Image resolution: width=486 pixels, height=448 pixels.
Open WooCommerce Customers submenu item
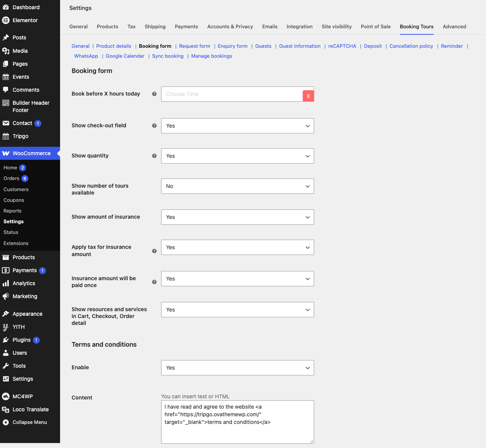pyautogui.click(x=16, y=190)
